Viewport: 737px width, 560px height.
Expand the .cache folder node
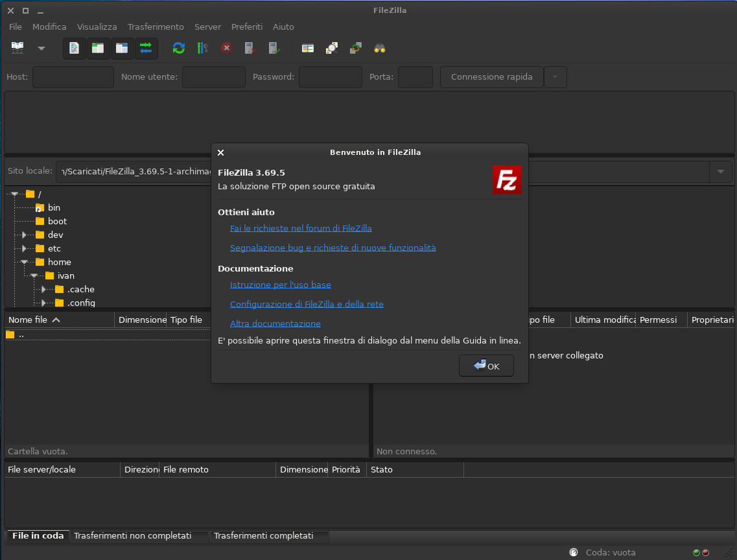[43, 289]
